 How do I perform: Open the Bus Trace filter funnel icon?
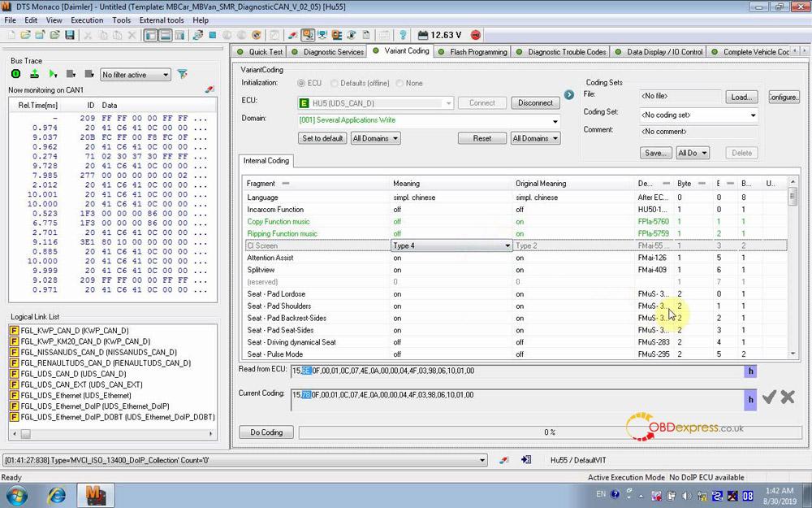pyautogui.click(x=182, y=74)
